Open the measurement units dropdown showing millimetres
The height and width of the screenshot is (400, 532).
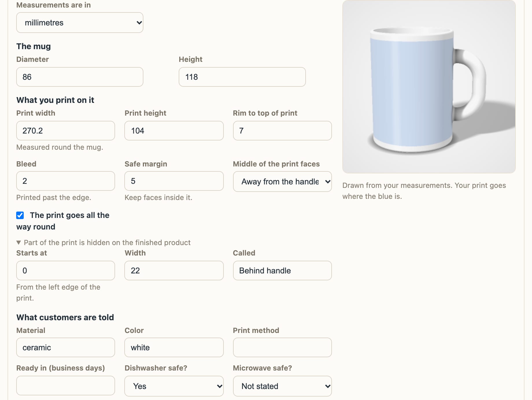pyautogui.click(x=80, y=23)
